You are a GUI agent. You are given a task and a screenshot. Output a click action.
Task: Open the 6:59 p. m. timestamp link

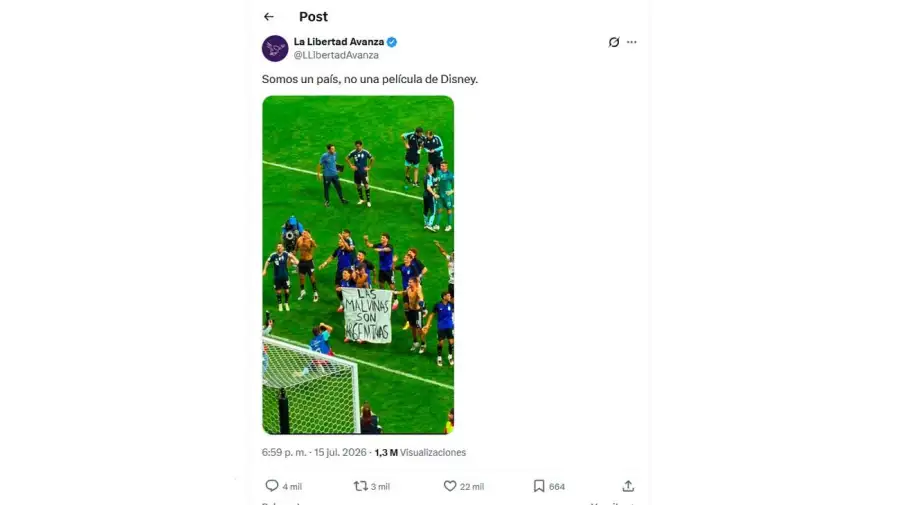pos(284,452)
